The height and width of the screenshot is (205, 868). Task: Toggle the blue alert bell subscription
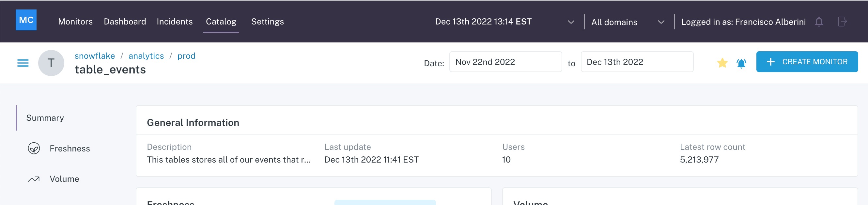click(741, 63)
